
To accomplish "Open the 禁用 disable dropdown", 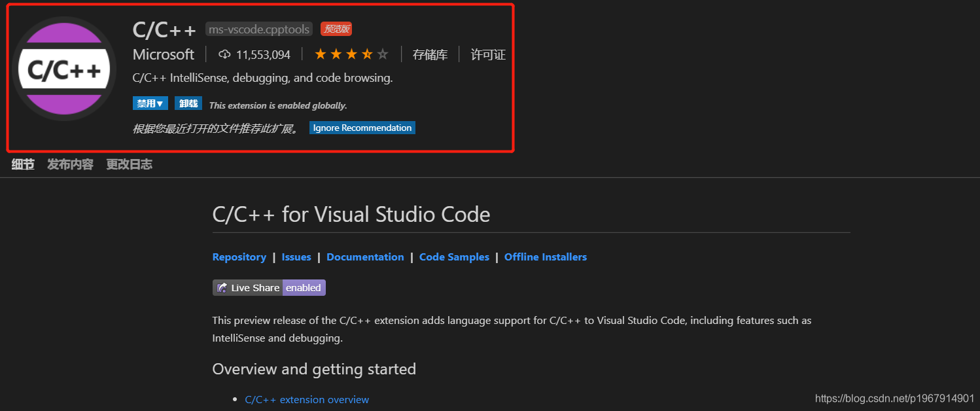I will (x=150, y=103).
